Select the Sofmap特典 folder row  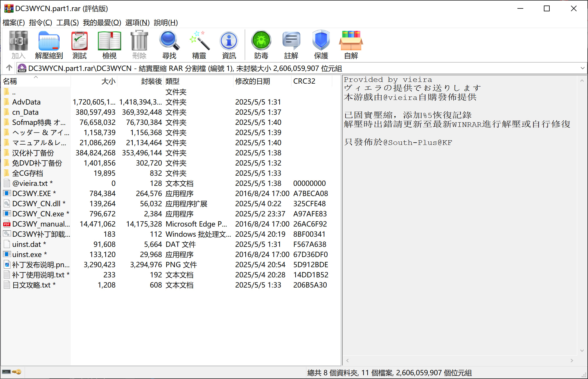167,122
